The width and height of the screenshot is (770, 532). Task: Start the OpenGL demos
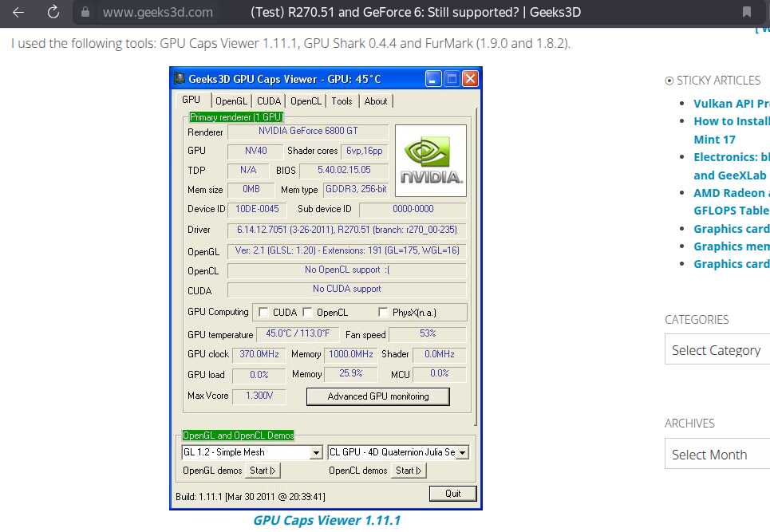pos(263,470)
